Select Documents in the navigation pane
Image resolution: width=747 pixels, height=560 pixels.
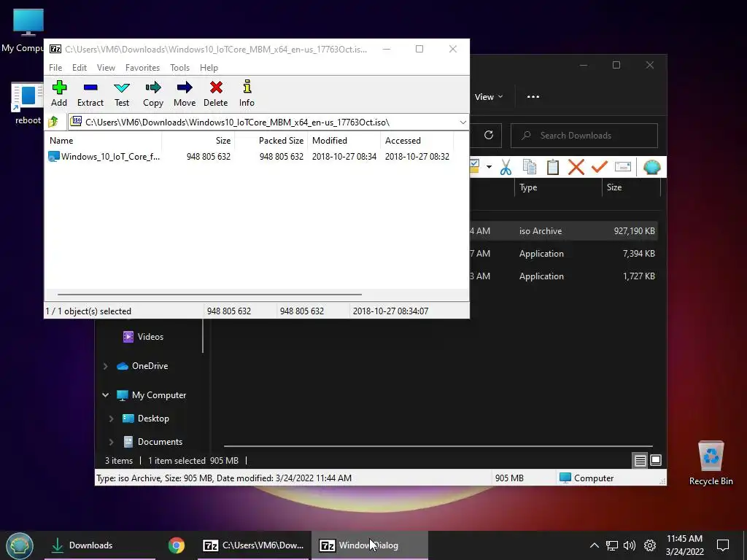click(153, 442)
